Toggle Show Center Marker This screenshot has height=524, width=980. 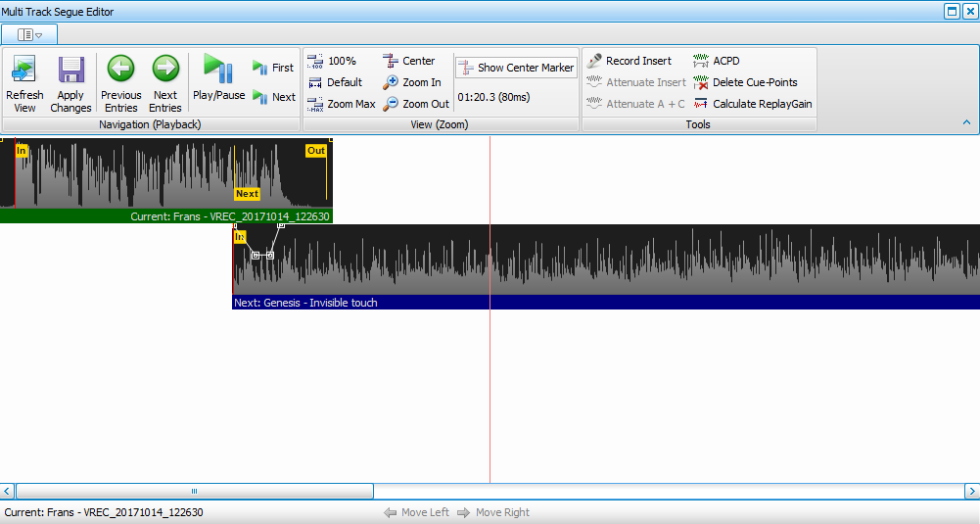(x=516, y=68)
